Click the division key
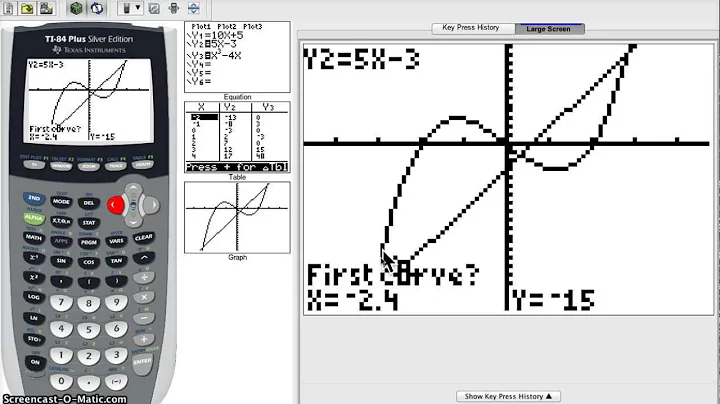The width and height of the screenshot is (720, 404). tap(144, 278)
